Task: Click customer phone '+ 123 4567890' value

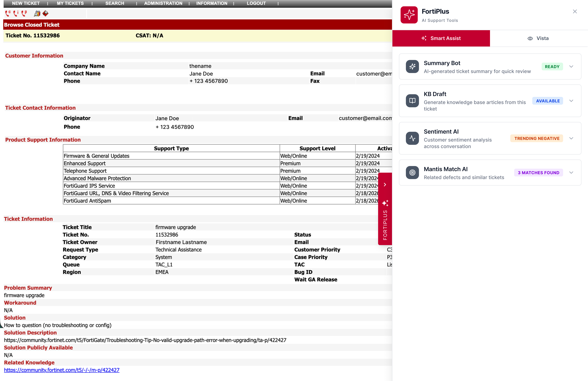Action: [209, 81]
